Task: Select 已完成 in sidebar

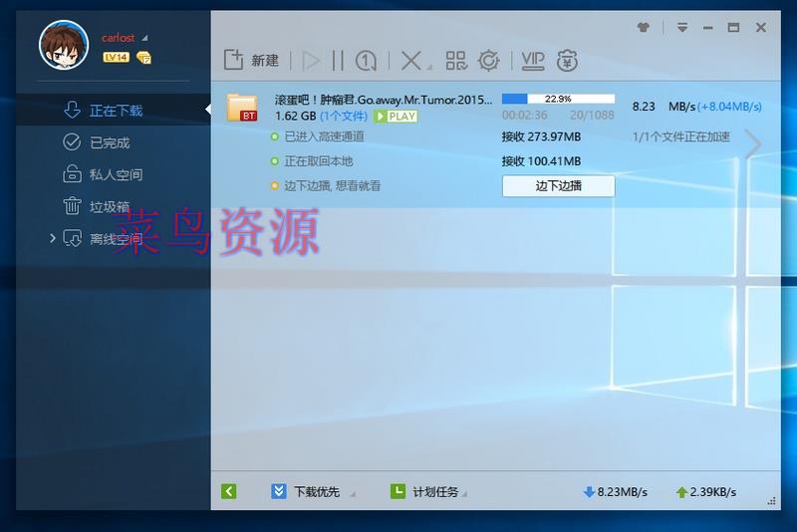Action: [x=113, y=142]
